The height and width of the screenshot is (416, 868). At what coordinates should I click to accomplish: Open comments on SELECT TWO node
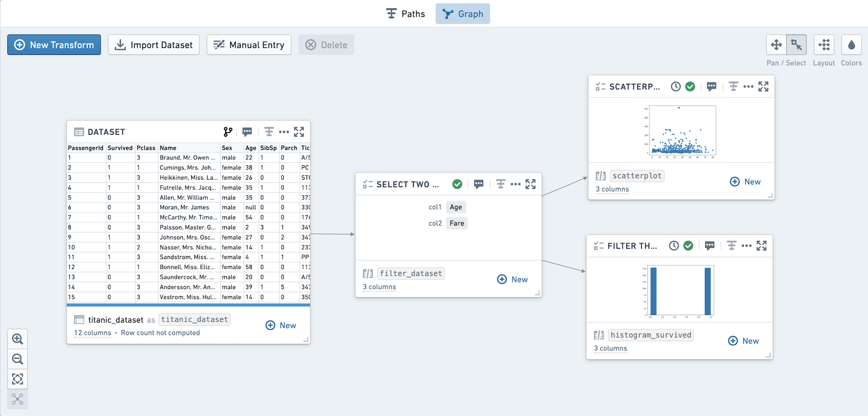pos(479,184)
